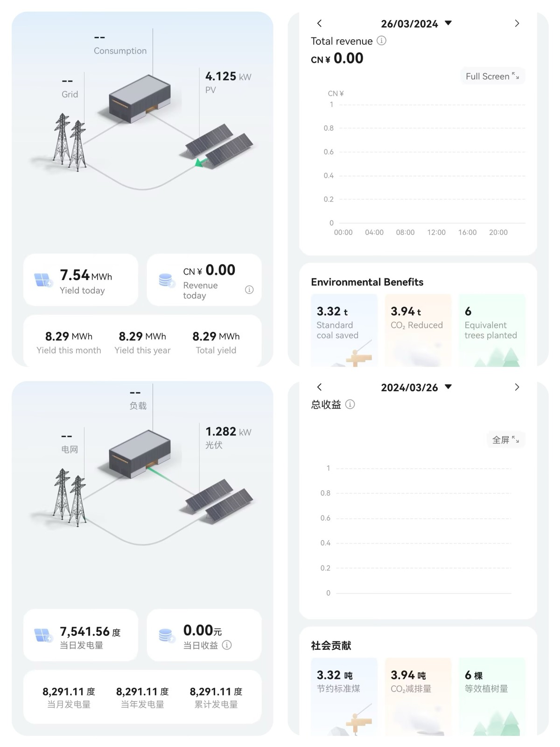The width and height of the screenshot is (560, 747).
Task: Select the power pylon graphic under Grid
Action: pos(70,141)
